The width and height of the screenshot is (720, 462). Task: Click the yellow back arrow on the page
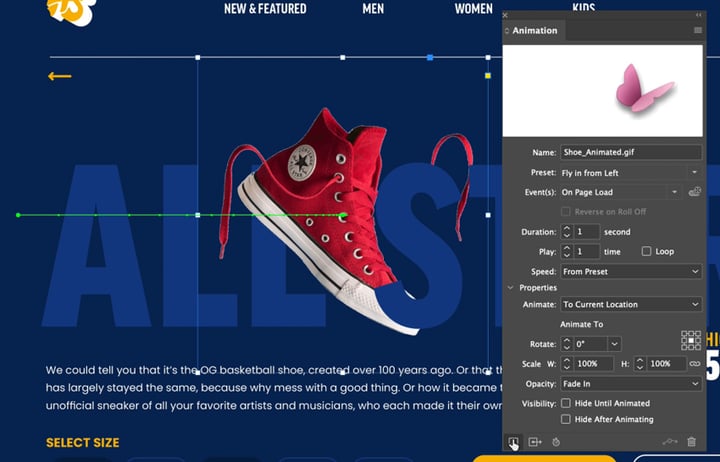60,76
